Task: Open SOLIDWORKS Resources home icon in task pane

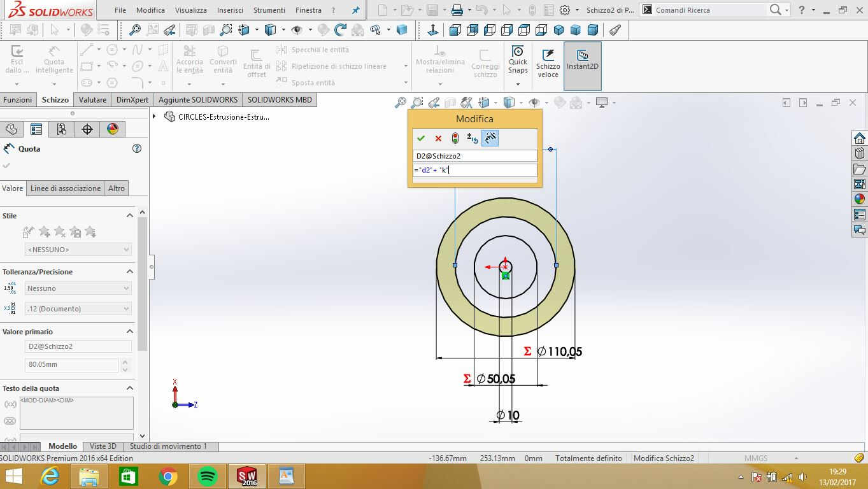Action: 860,138
